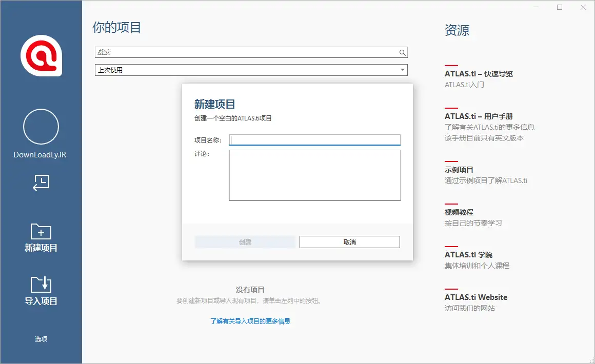Click the DownLoadLy.iR user name
Viewport: 595px width, 364px height.
40,155
